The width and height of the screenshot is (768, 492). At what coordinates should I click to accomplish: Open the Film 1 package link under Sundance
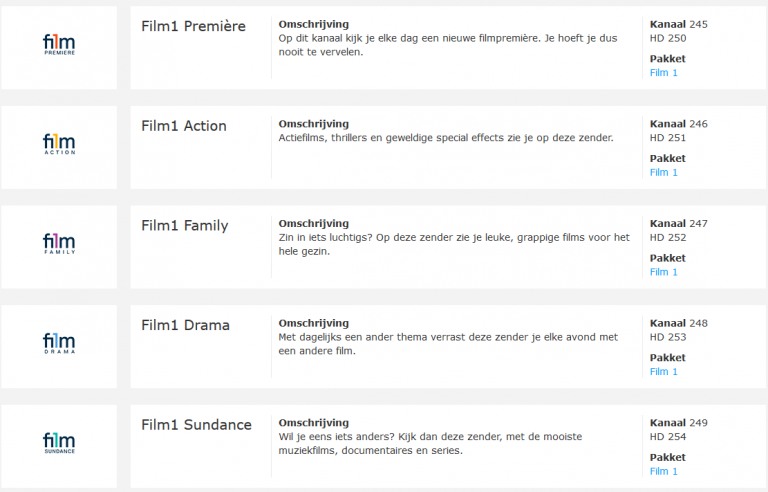coord(663,471)
